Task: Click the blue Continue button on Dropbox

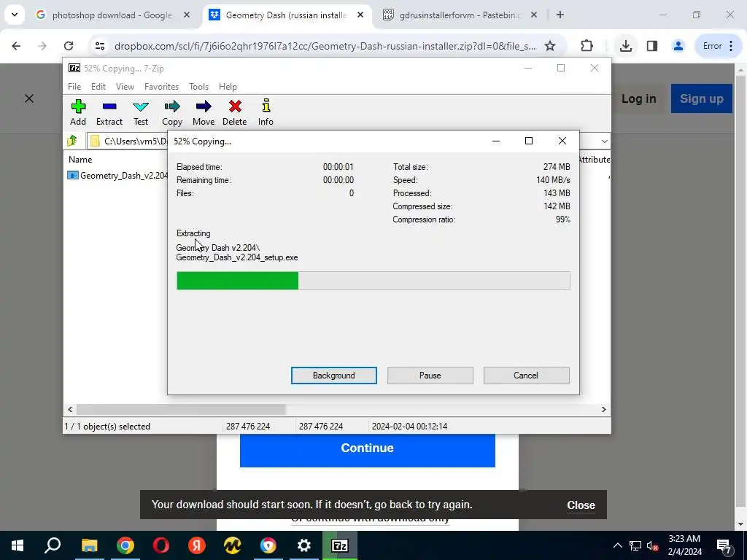Action: 368,450
